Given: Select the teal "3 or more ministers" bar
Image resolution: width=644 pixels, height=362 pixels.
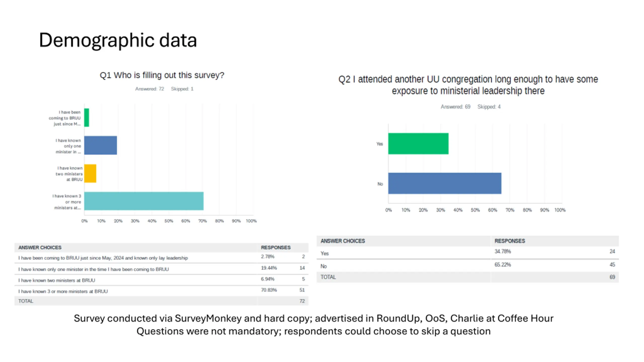Looking at the screenshot, I should tap(144, 201).
